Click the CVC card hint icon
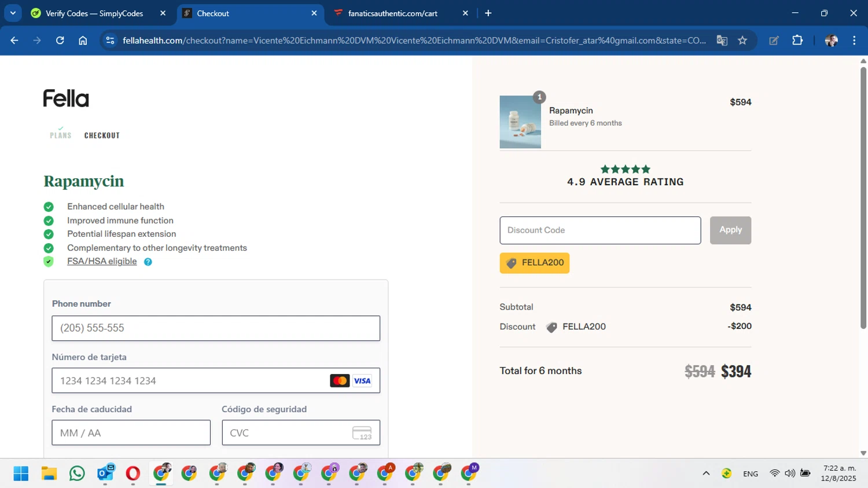868x488 pixels. [x=362, y=433]
